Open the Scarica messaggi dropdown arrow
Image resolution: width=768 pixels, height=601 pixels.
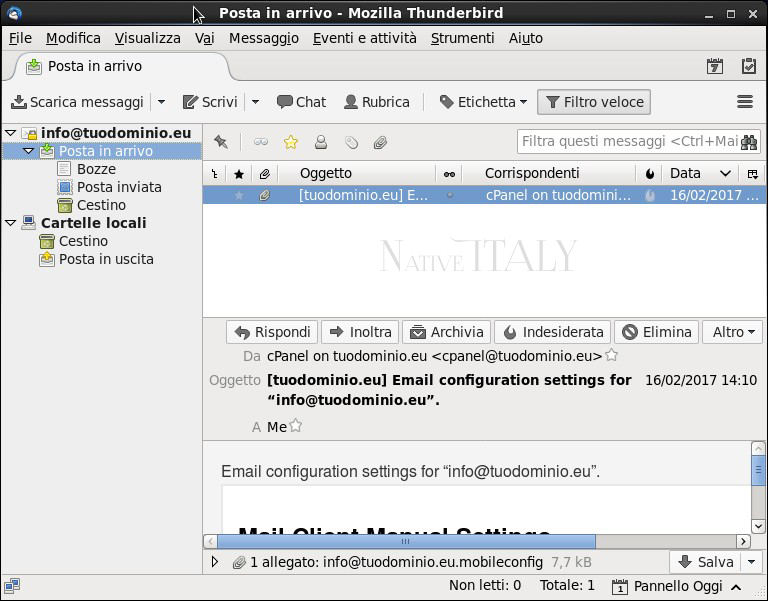coord(161,102)
